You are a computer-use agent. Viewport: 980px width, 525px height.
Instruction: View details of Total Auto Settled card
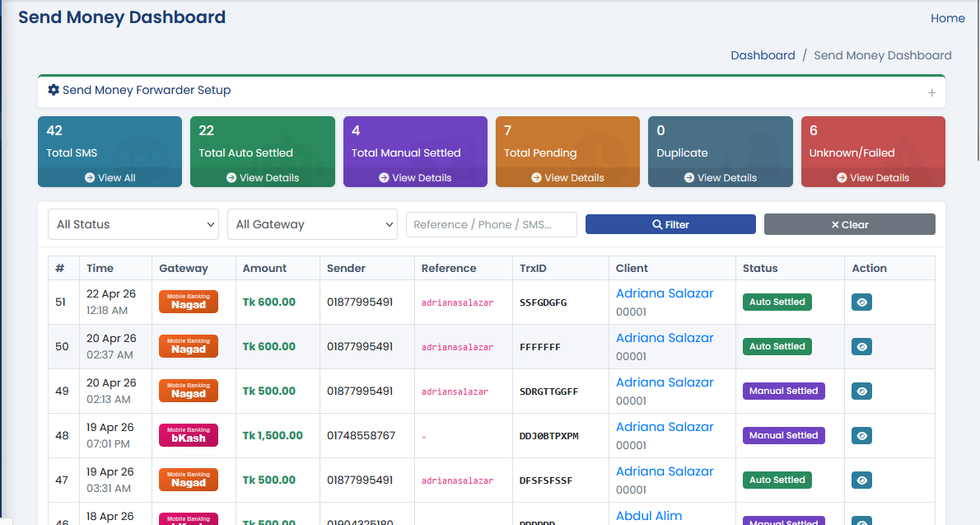click(263, 178)
